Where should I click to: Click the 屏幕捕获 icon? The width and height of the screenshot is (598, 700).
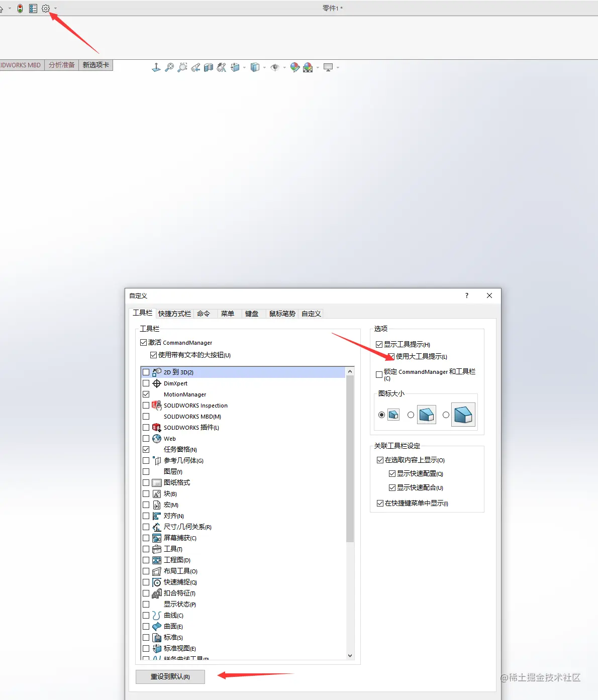click(157, 538)
